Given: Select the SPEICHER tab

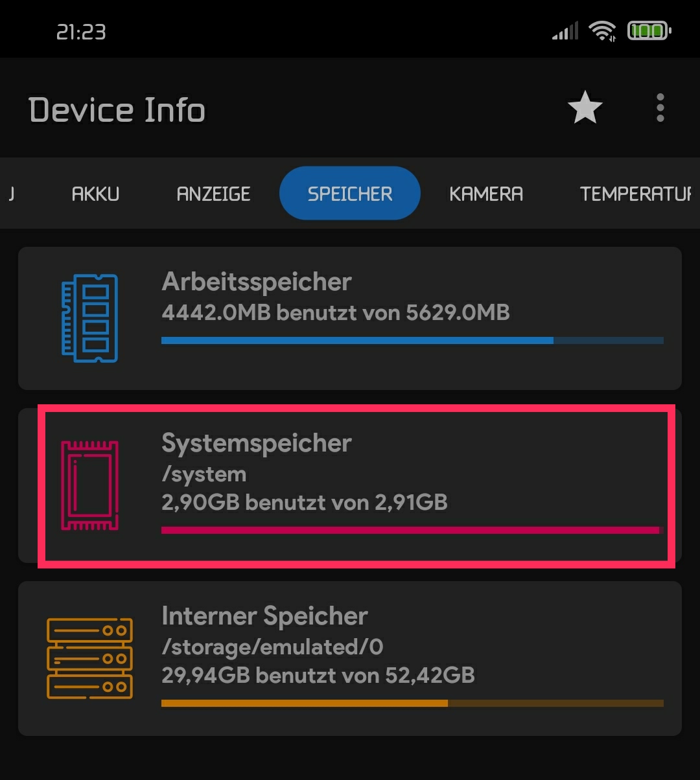Looking at the screenshot, I should pos(350,194).
